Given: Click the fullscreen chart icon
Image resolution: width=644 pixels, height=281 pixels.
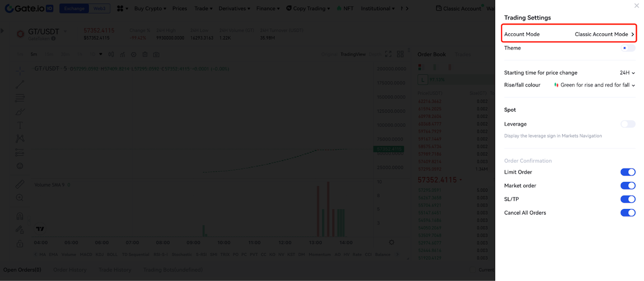Looking at the screenshot, I should (x=388, y=54).
